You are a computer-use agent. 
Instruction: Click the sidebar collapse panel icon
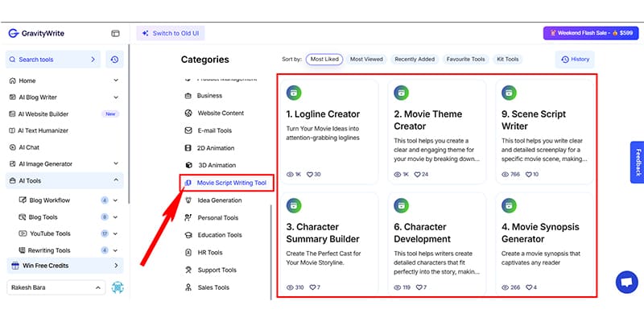115,34
